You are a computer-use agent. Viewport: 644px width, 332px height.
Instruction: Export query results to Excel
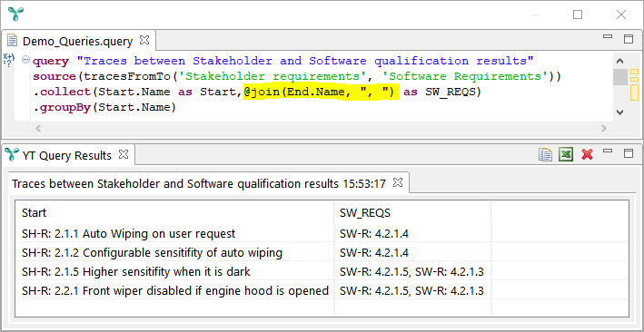point(566,155)
